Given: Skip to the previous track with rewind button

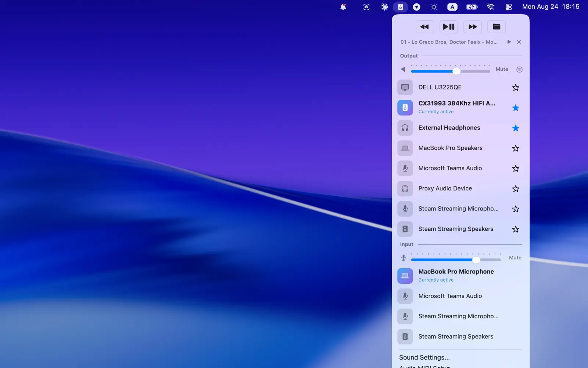Looking at the screenshot, I should 424,26.
